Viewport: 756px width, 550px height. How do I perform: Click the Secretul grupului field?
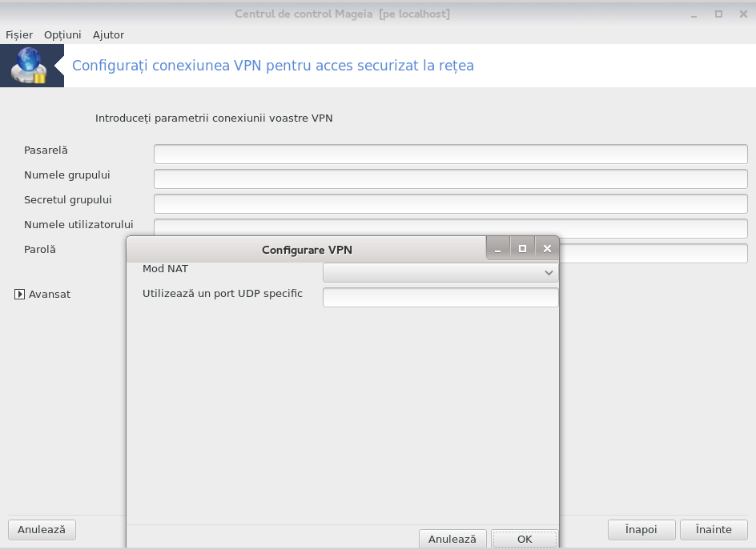[451, 204]
